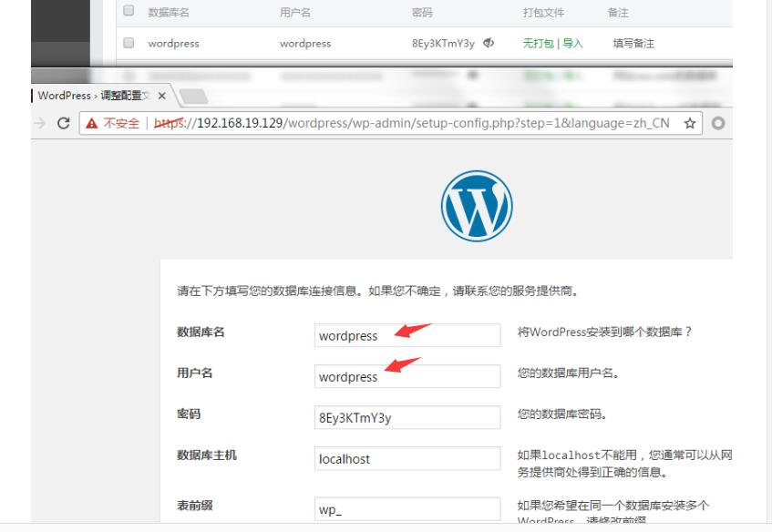Click password text 8Ey3KTmY3y in table row
Image resolution: width=772 pixels, height=532 pixels.
pyautogui.click(x=443, y=44)
